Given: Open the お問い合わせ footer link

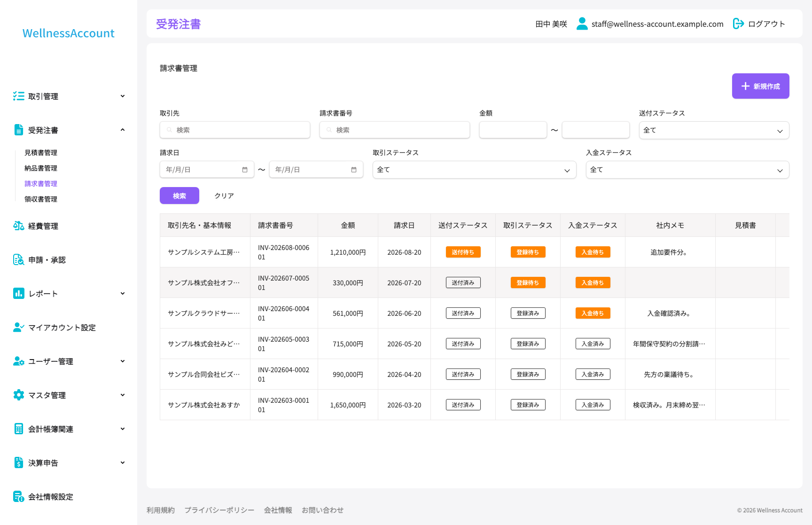Looking at the screenshot, I should coord(322,510).
